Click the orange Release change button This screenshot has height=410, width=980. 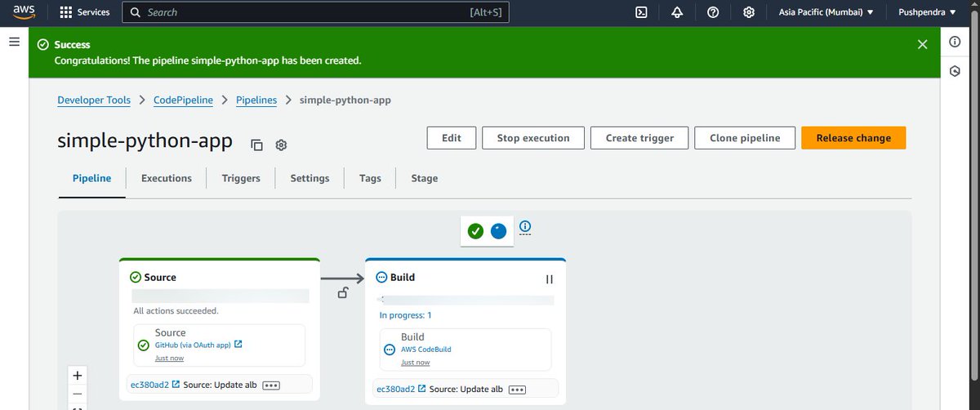coord(853,138)
